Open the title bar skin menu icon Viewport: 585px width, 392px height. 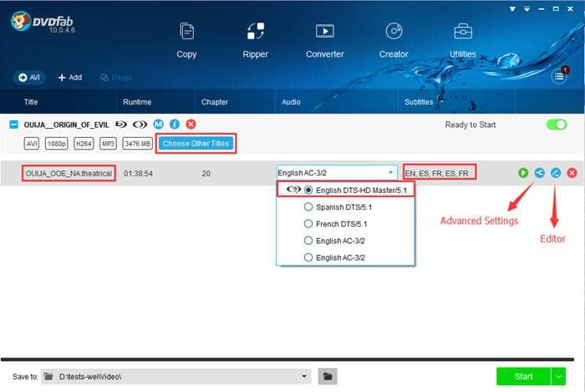click(512, 8)
